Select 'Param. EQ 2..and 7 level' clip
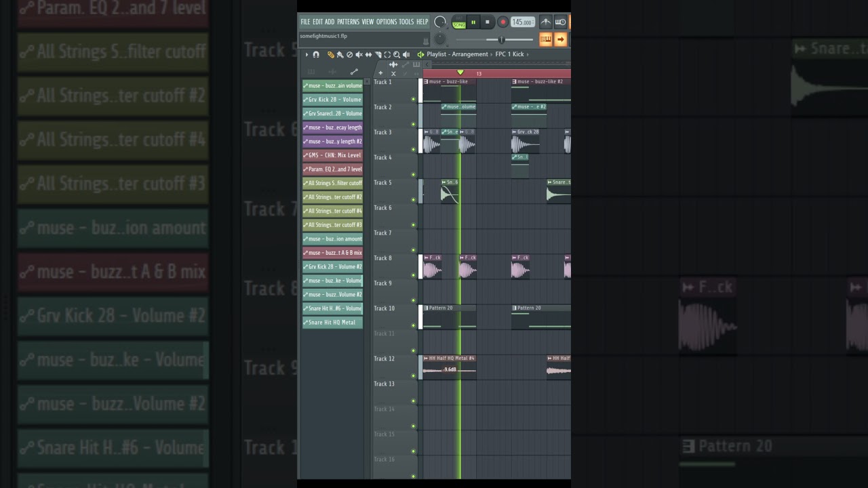The image size is (868, 488). pyautogui.click(x=332, y=169)
